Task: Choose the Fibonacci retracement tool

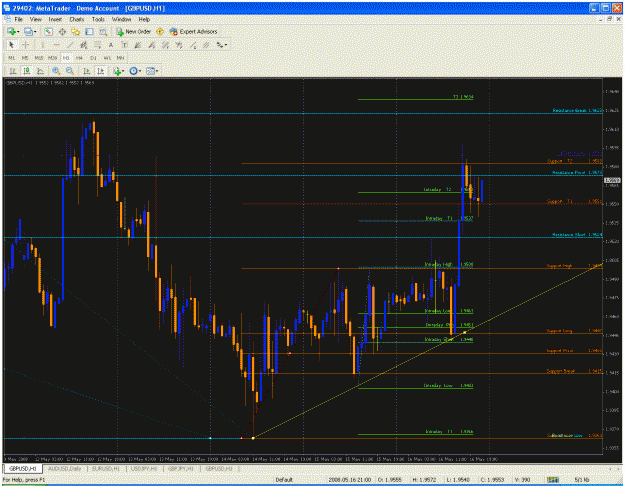Action: [97, 45]
